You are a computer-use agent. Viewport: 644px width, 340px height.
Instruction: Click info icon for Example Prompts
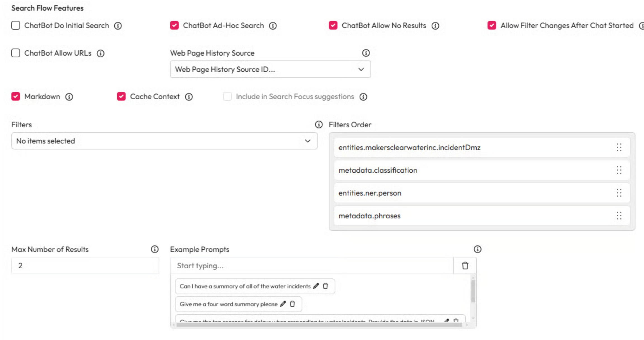[477, 249]
